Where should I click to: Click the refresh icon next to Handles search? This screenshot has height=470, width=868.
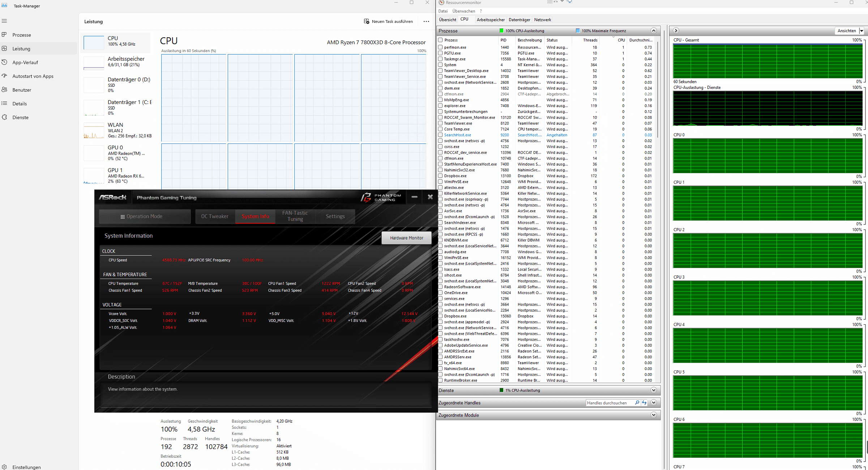[x=644, y=402]
